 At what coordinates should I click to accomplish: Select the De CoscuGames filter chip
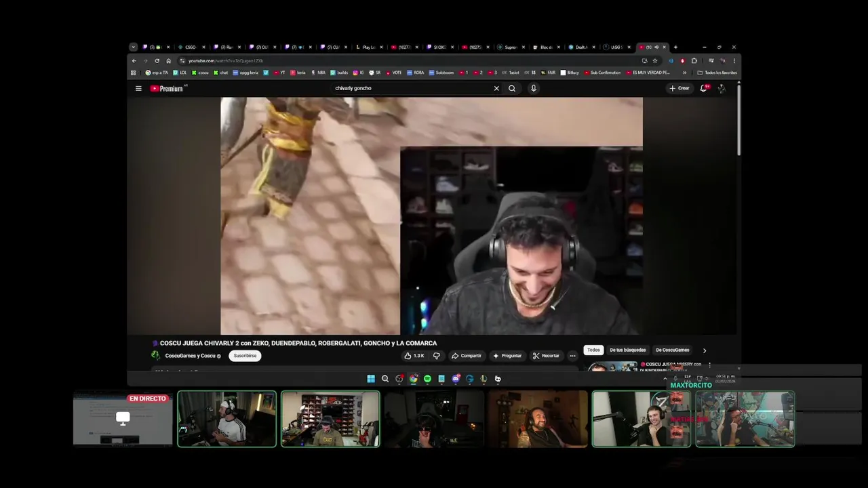672,350
